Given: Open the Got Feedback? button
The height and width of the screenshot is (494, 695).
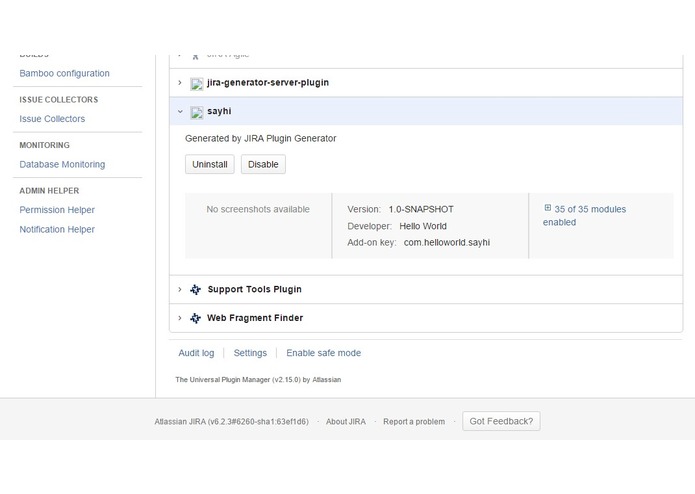Looking at the screenshot, I should [501, 421].
